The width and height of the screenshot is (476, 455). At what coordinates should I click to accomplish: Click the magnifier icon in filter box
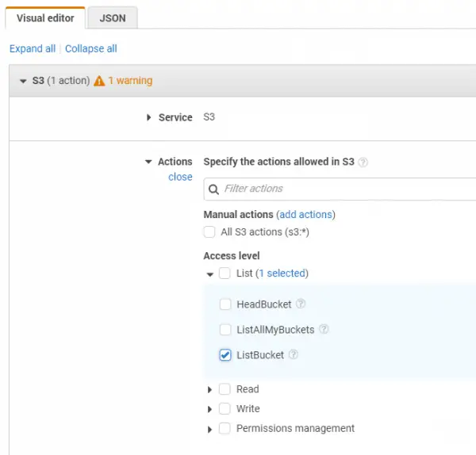point(213,189)
